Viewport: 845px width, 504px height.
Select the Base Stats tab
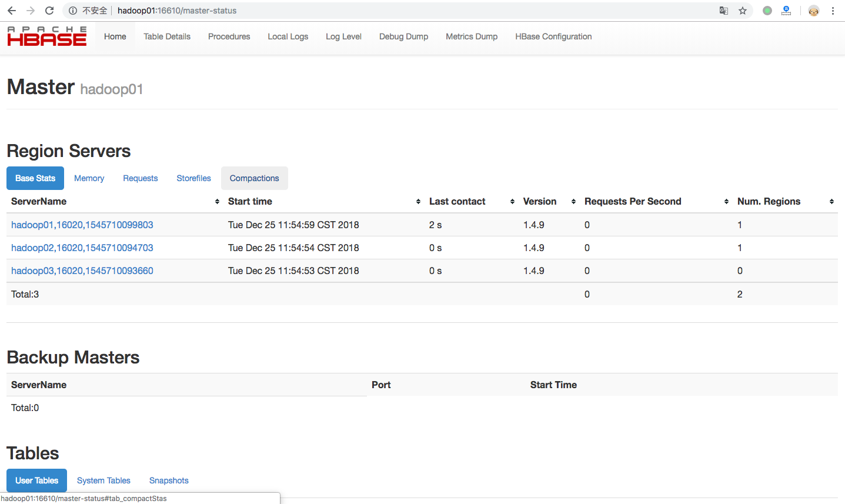point(35,178)
